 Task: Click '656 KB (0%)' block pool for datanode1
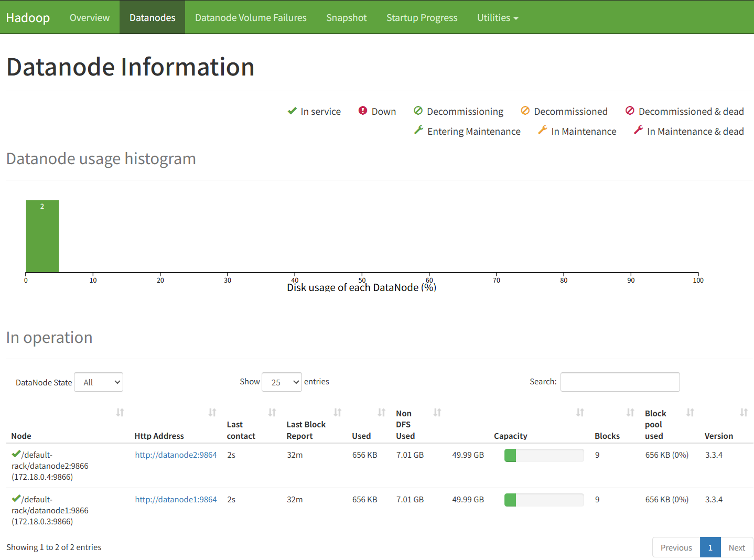667,500
